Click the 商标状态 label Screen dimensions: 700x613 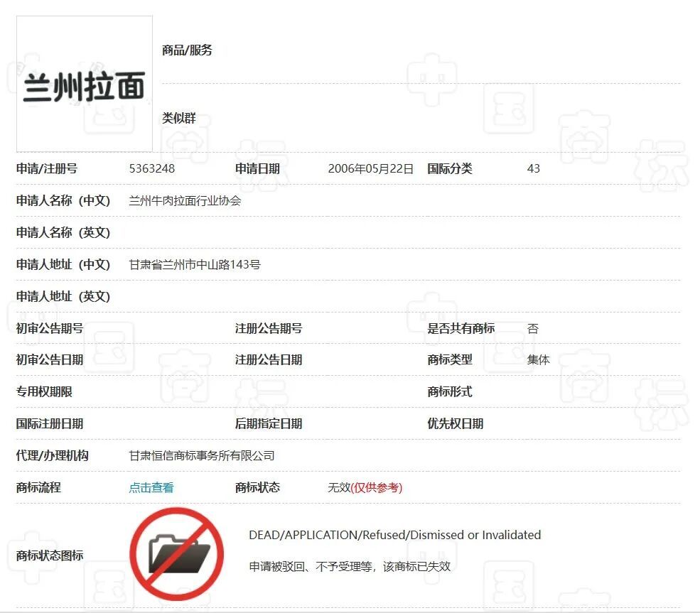[257, 488]
